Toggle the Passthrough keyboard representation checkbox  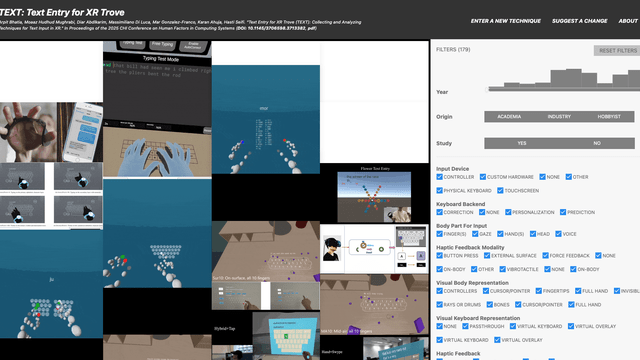coord(465,326)
